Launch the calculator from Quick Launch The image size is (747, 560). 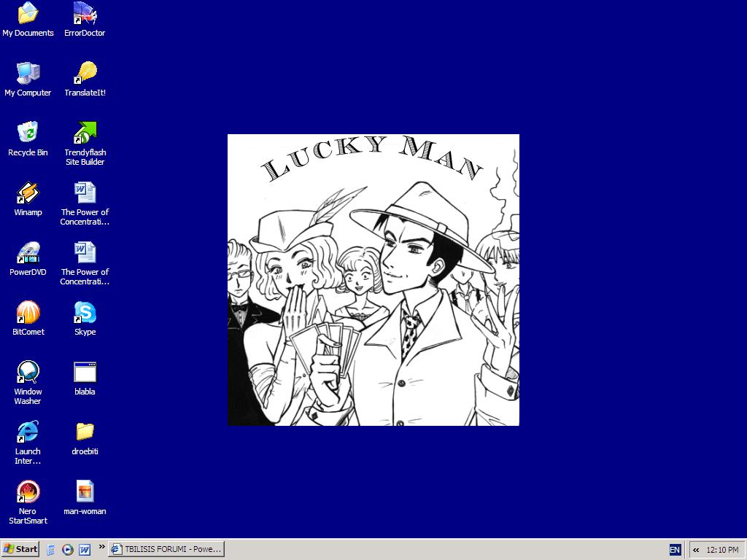click(x=51, y=550)
